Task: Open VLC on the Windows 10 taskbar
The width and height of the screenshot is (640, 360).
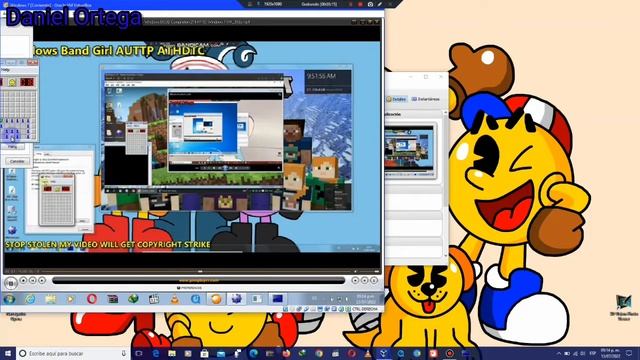Action: 368,353
